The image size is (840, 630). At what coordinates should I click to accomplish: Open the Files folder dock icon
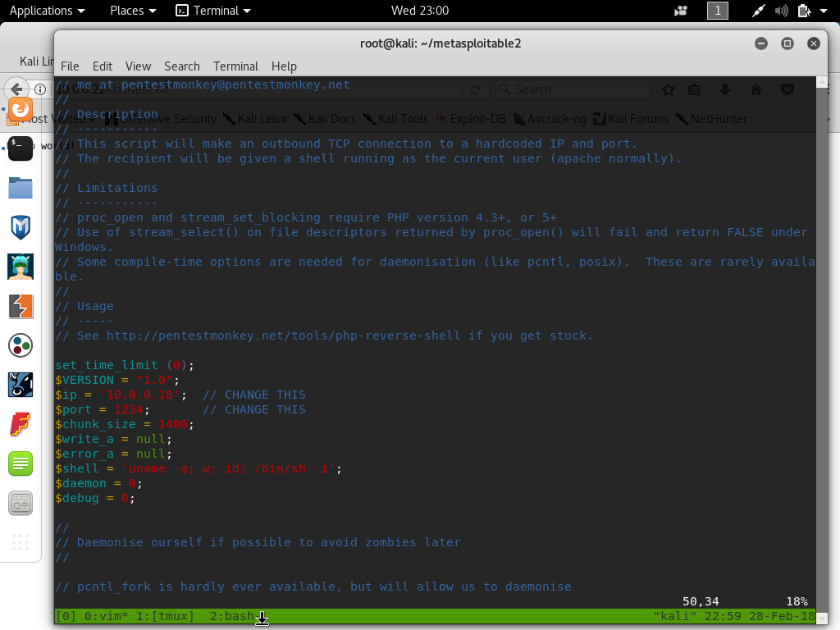pyautogui.click(x=21, y=188)
